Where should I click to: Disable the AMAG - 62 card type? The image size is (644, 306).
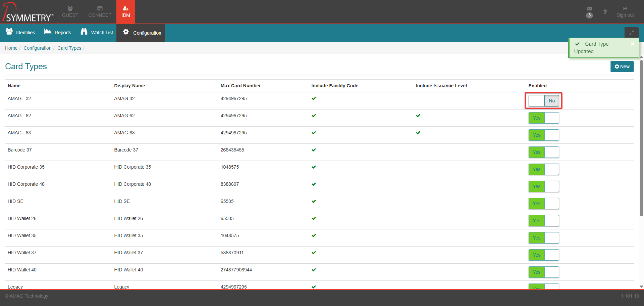coord(544,118)
